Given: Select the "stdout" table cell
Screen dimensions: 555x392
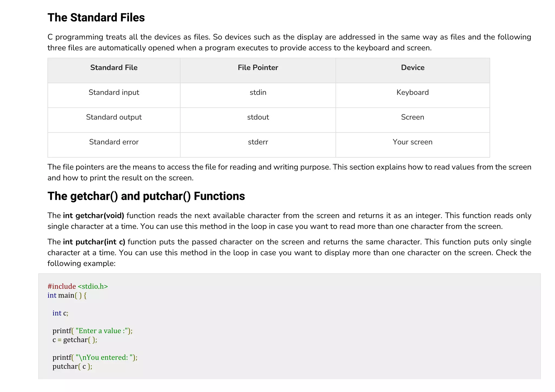Looking at the screenshot, I should (x=258, y=120).
